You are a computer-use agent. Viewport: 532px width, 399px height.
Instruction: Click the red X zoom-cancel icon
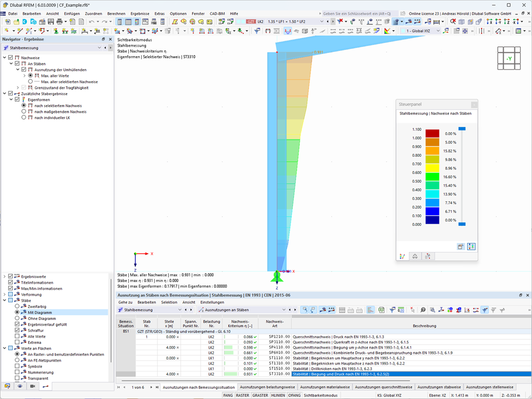click(453, 21)
